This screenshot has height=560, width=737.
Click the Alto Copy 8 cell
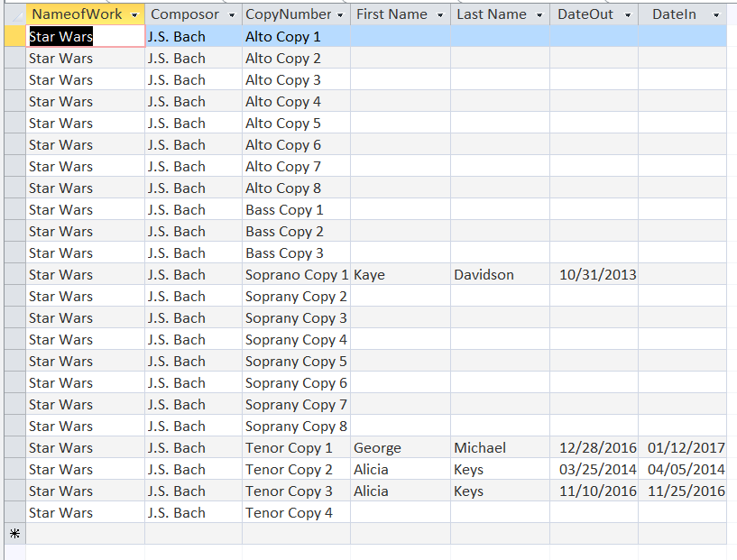pyautogui.click(x=296, y=188)
